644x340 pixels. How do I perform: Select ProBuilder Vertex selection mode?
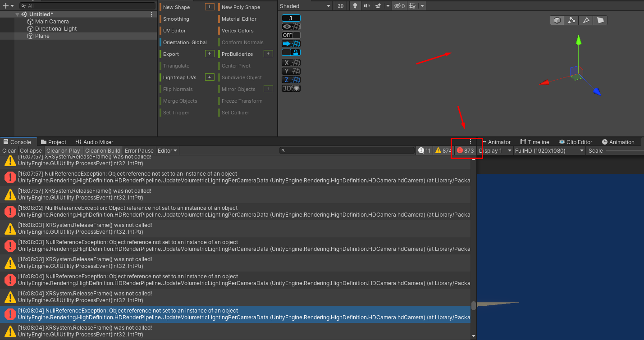coord(571,20)
